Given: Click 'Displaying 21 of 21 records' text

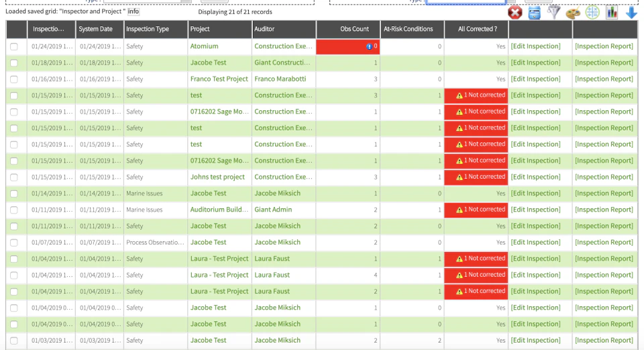Looking at the screenshot, I should tap(235, 11).
